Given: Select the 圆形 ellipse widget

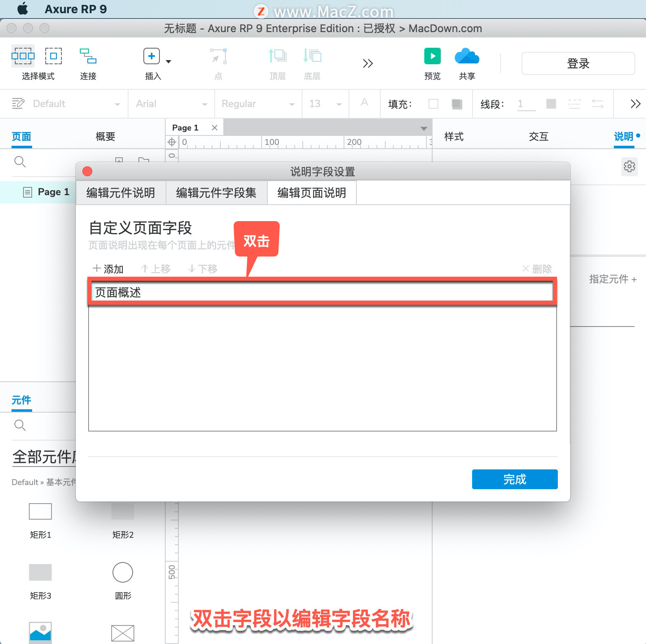Looking at the screenshot, I should (123, 572).
